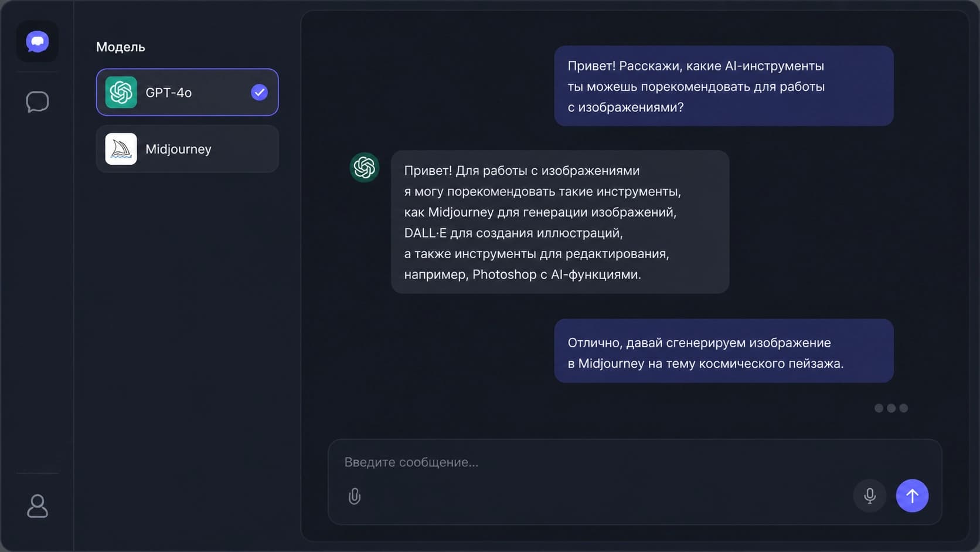
Task: Click the first user message about AI-инструменты
Action: (x=724, y=86)
